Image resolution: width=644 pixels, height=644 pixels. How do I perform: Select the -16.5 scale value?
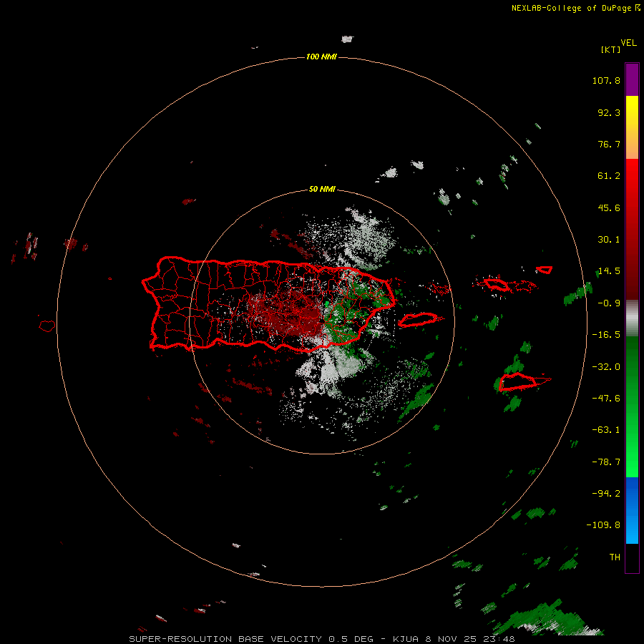tap(606, 335)
